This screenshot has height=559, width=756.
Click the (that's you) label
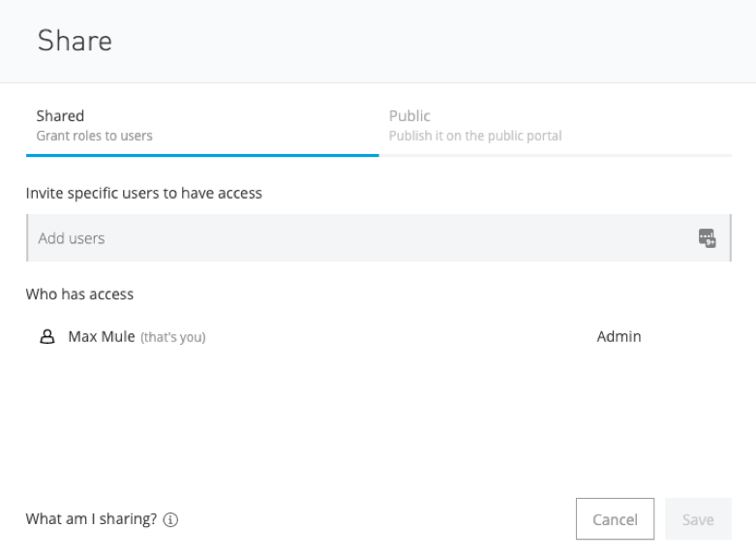point(173,337)
